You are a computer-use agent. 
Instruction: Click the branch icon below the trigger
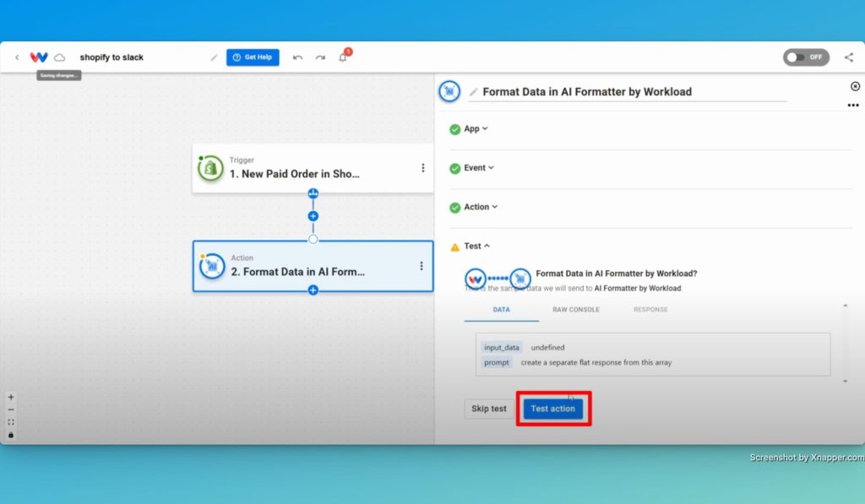(313, 193)
